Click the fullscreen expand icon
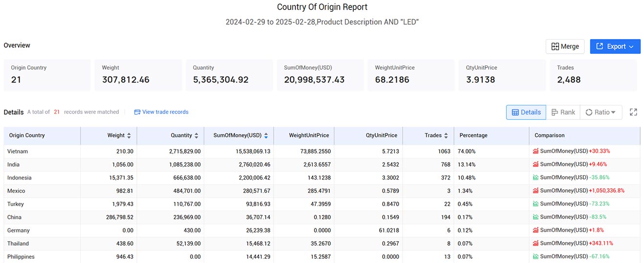644x263 pixels. 633,112
